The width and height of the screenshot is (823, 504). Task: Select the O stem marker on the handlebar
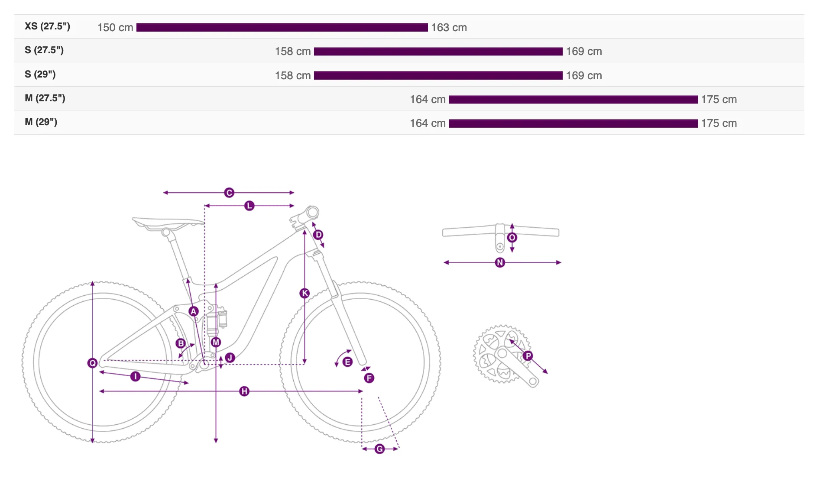[x=512, y=237]
